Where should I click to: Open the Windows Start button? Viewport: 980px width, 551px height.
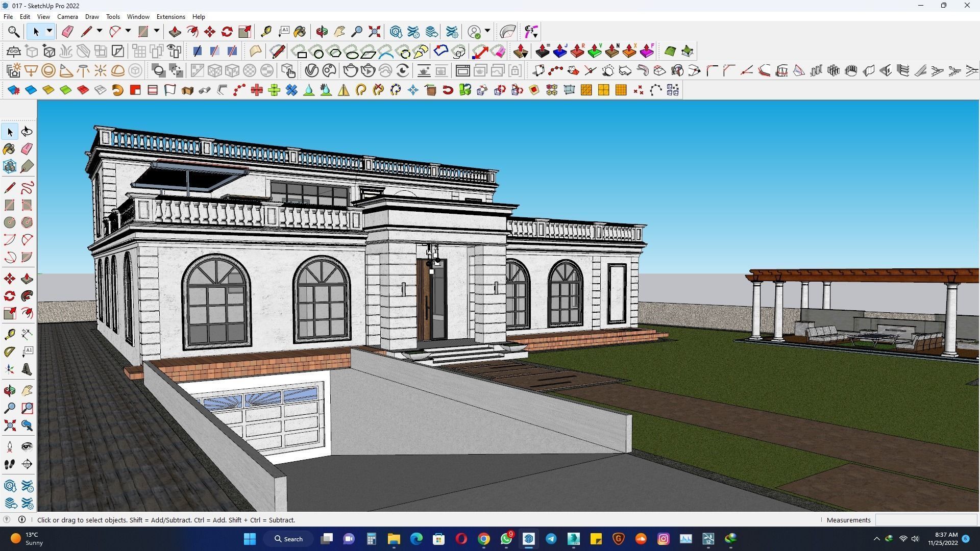point(250,538)
